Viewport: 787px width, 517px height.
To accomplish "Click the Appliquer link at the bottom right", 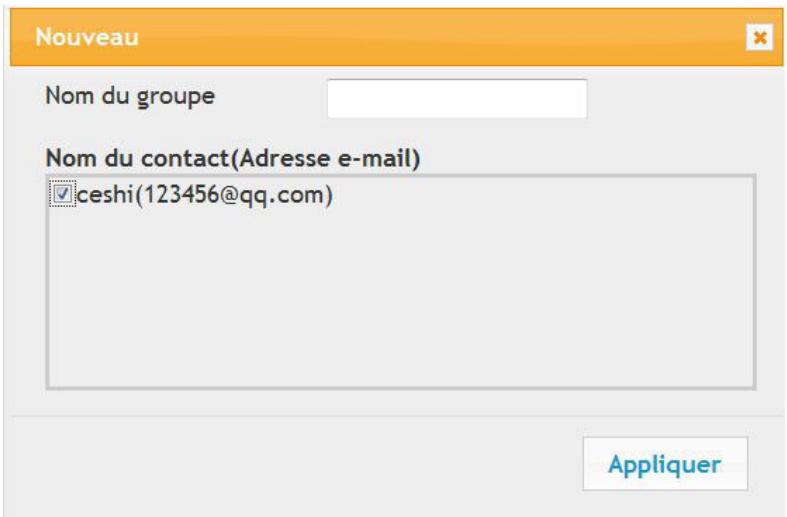I will (664, 464).
